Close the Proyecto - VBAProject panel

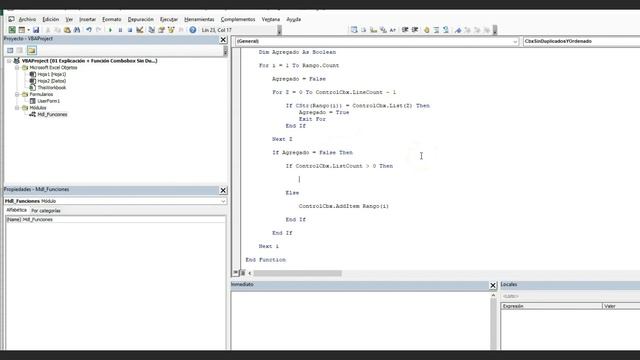(223, 39)
